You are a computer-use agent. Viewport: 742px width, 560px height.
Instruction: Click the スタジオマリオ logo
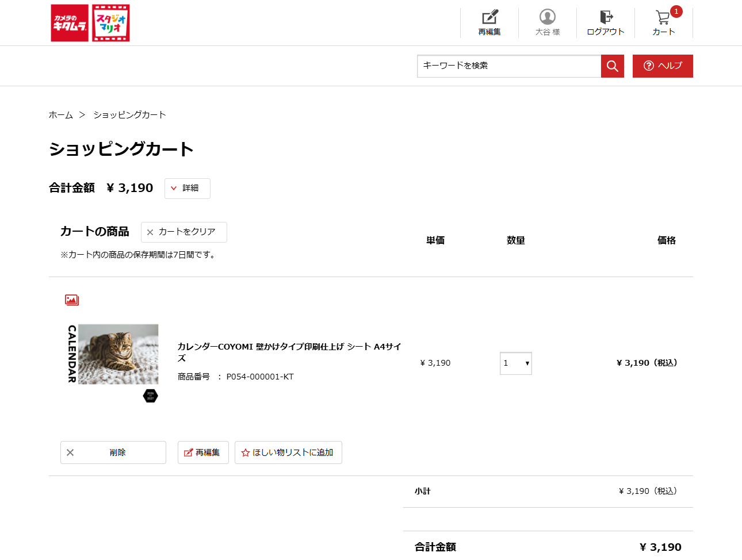110,23
